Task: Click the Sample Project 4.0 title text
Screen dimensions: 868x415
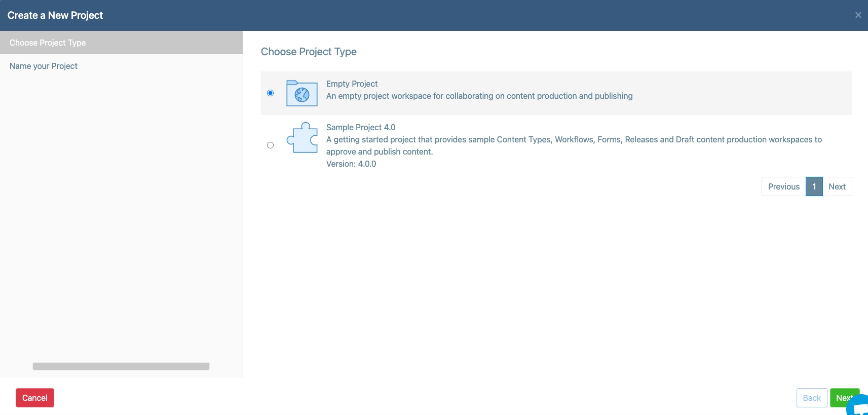Action: [x=360, y=127]
